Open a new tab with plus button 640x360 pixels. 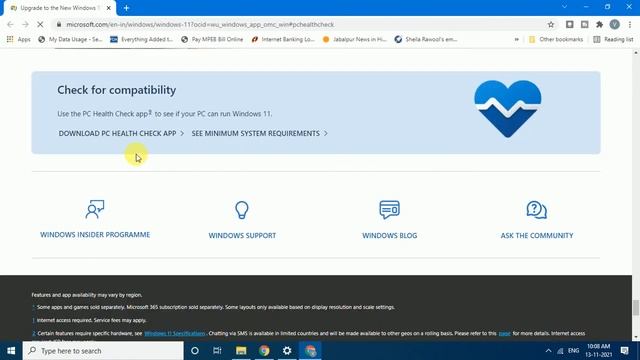(x=127, y=8)
